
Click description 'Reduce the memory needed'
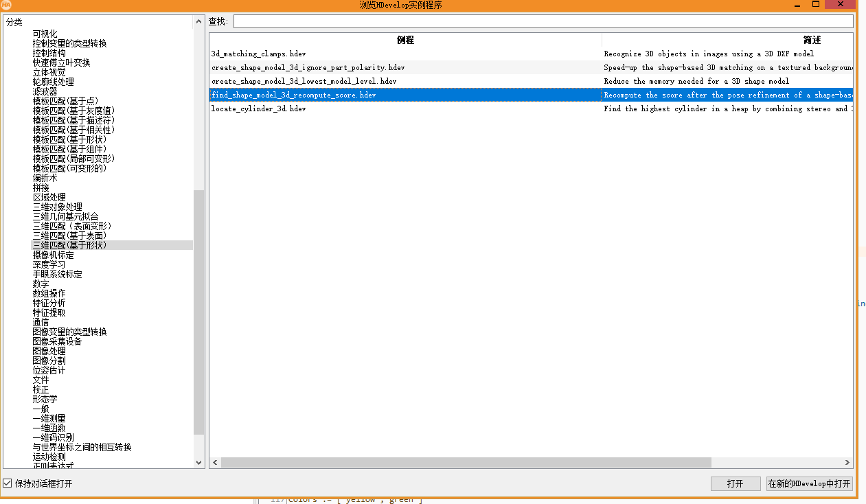point(696,81)
